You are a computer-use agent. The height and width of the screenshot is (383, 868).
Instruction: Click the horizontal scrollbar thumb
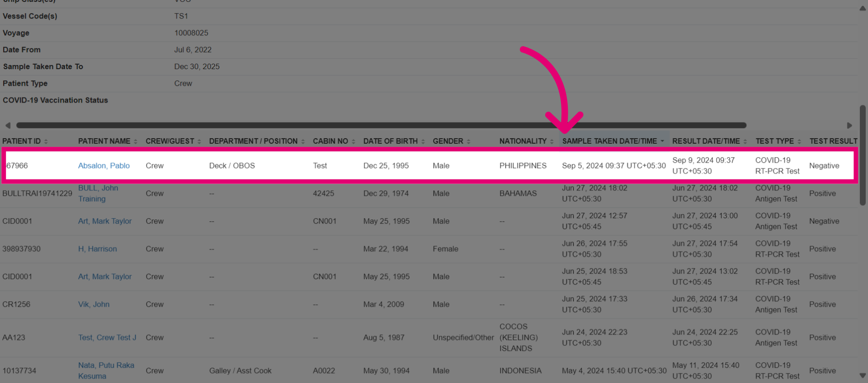[x=381, y=125]
